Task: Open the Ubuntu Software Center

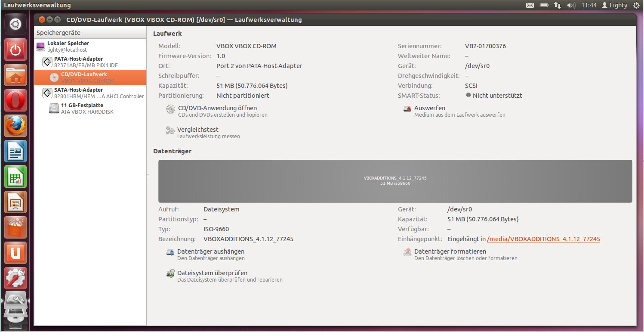Action: point(15,228)
